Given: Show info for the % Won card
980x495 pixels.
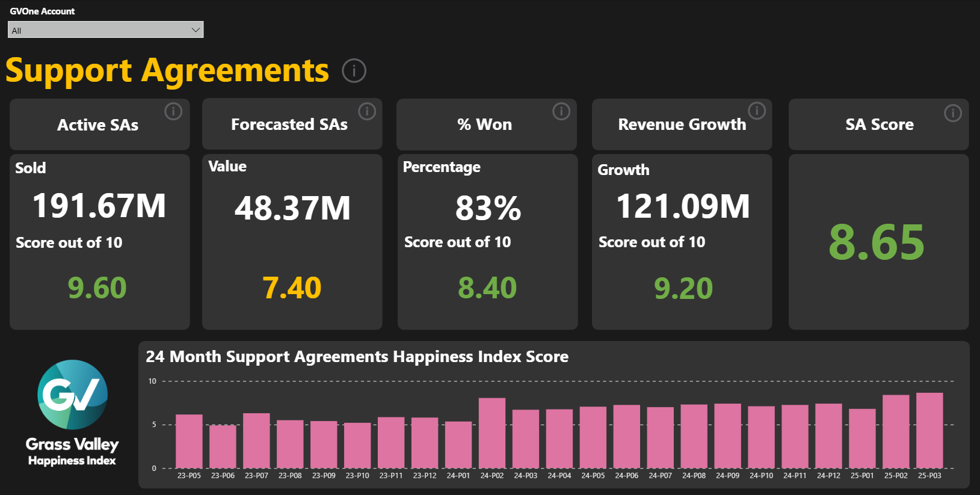Looking at the screenshot, I should (561, 111).
